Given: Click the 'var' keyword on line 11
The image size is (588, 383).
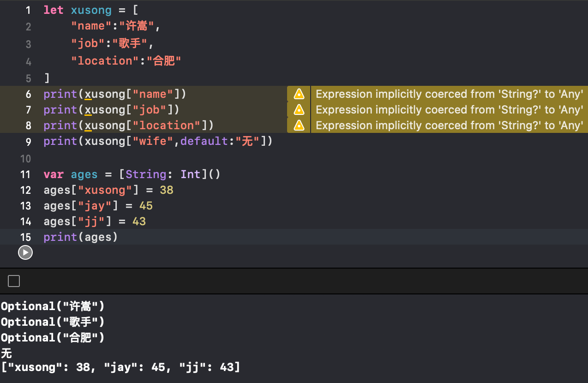Looking at the screenshot, I should pyautogui.click(x=54, y=174).
